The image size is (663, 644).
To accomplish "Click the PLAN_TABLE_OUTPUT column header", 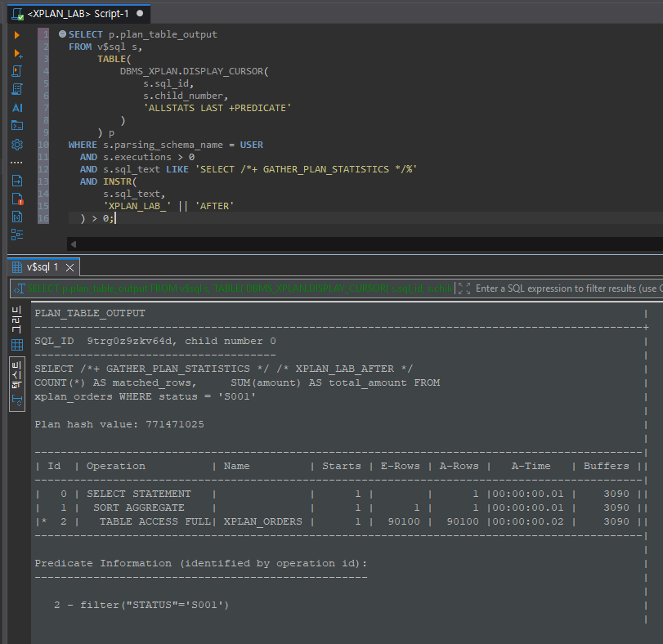I will pos(90,313).
